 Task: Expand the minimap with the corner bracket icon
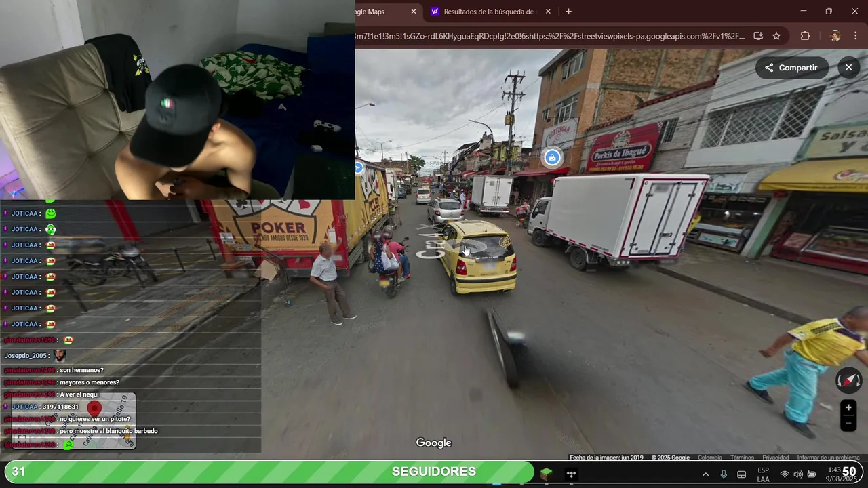[x=22, y=439]
